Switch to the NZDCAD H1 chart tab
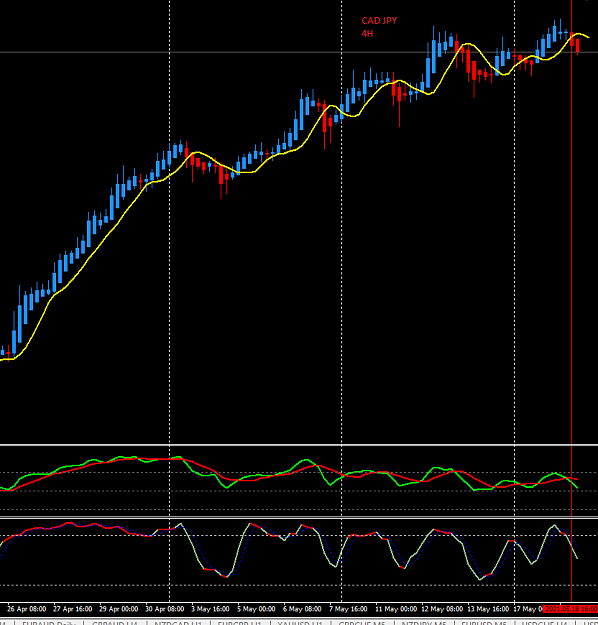The width and height of the screenshot is (598, 625). pyautogui.click(x=178, y=623)
